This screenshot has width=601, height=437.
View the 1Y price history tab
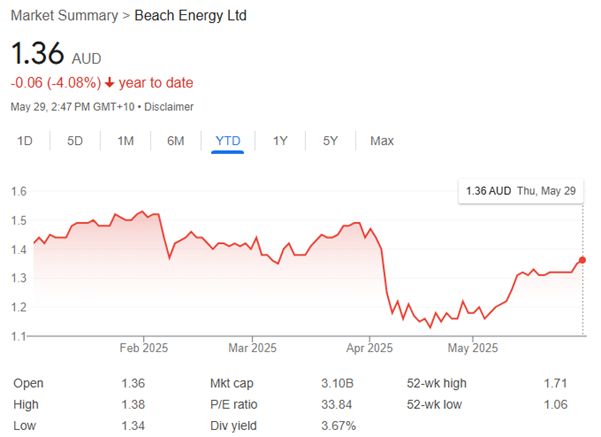click(x=280, y=141)
